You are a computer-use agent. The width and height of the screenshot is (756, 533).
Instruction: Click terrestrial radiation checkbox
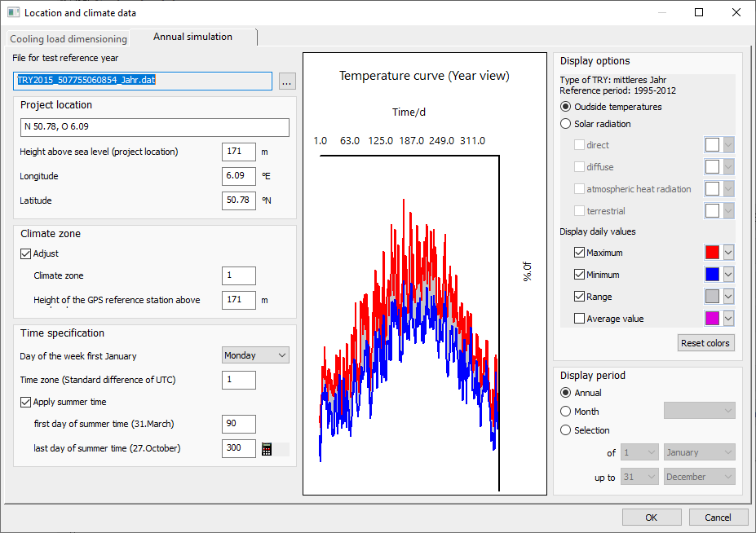579,210
